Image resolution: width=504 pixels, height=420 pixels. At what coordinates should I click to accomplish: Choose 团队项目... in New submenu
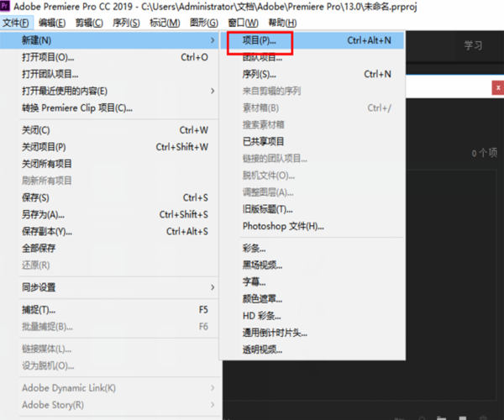[x=312, y=58]
